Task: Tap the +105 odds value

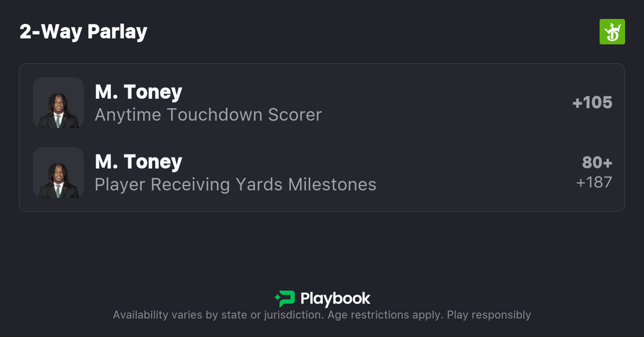Action: (592, 102)
